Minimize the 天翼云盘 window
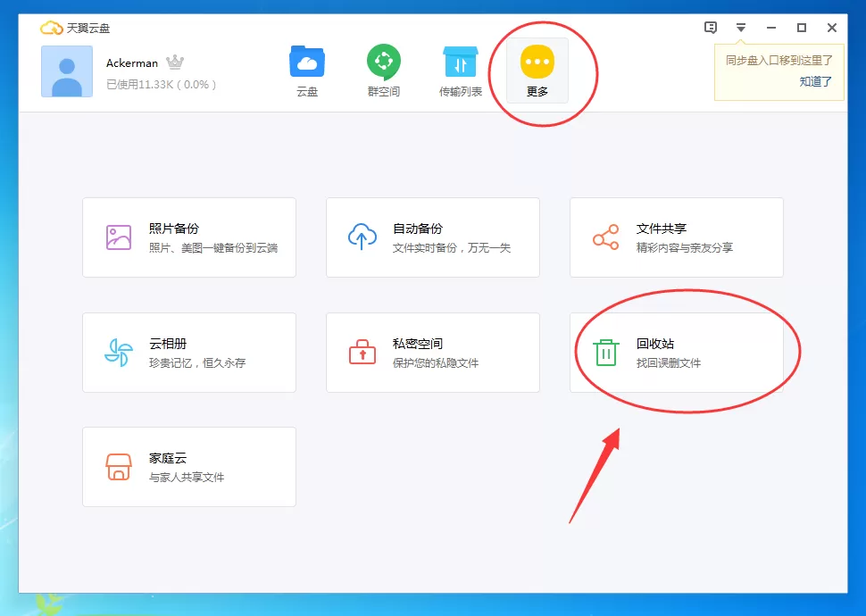Screen dimensions: 866x616 [771, 28]
